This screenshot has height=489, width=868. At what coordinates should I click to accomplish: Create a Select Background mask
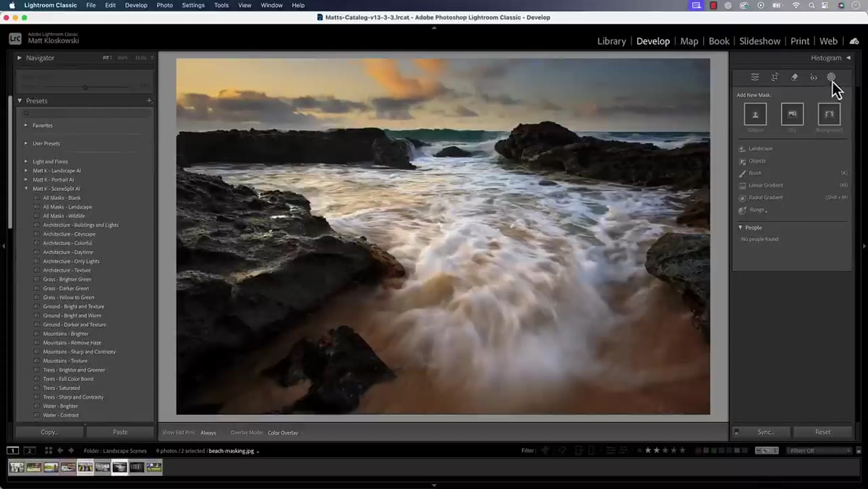tap(829, 114)
